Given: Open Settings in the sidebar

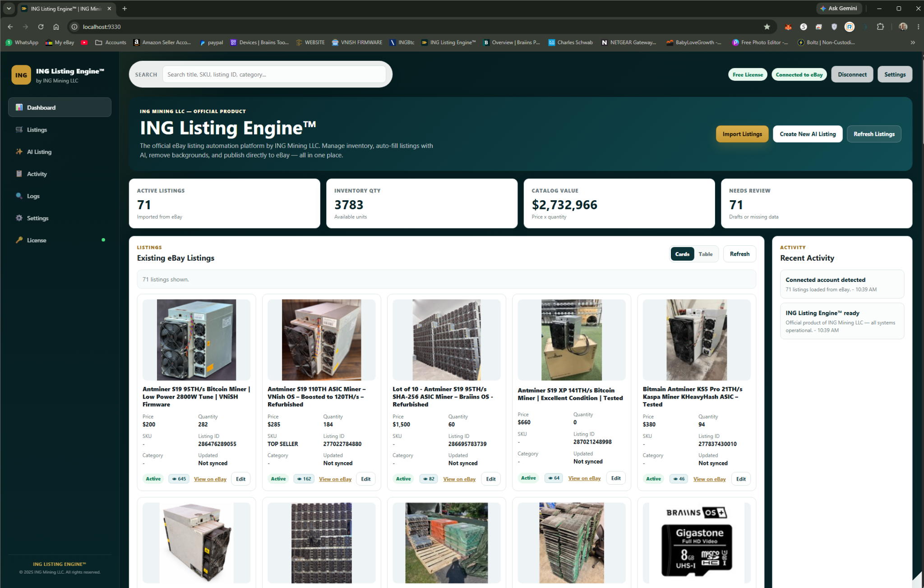Looking at the screenshot, I should click(x=60, y=218).
